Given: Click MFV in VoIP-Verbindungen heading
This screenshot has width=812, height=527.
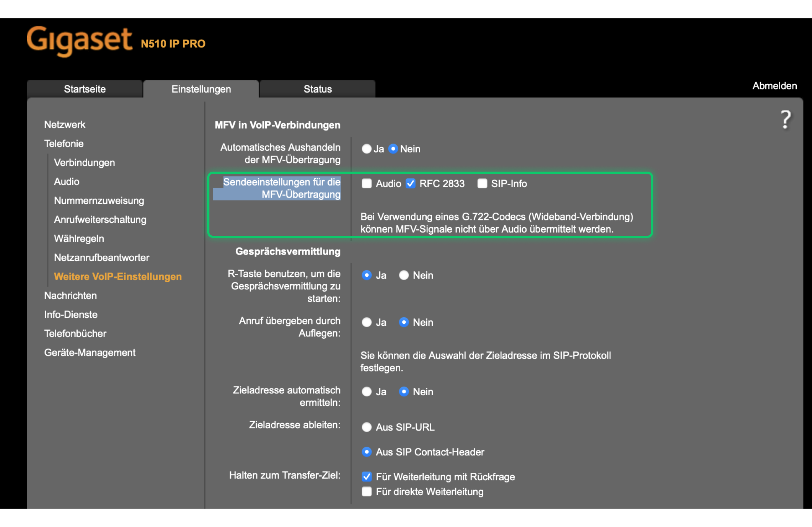Looking at the screenshot, I should [277, 125].
